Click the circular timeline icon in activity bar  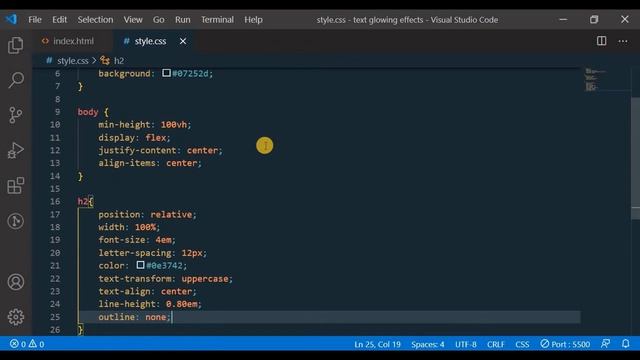[16, 221]
